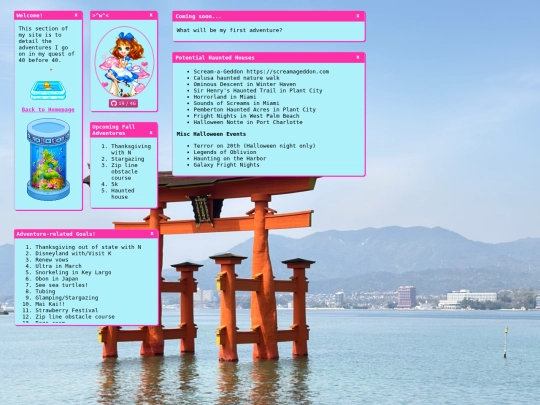
Task: Click 'Tubing' goal
Action: coord(45,291)
